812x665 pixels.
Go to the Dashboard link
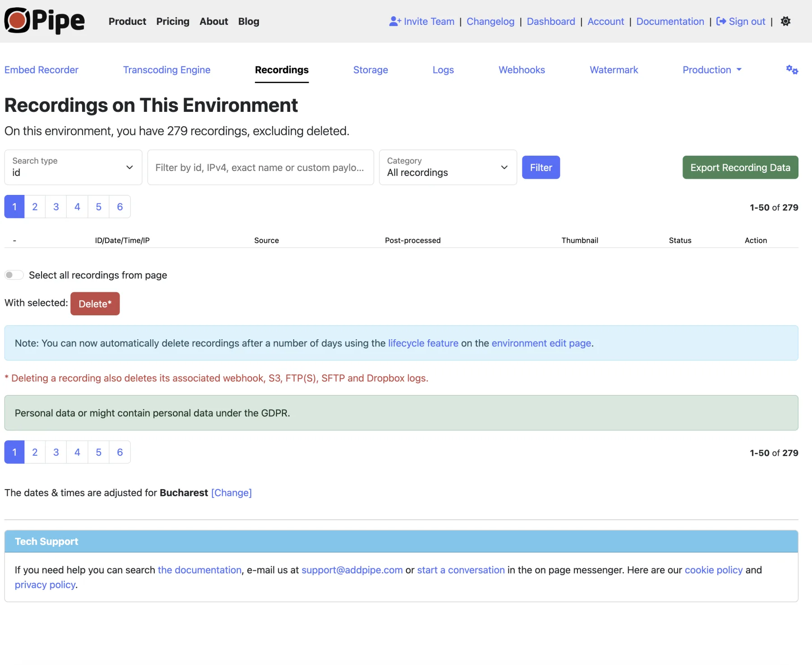pos(551,21)
